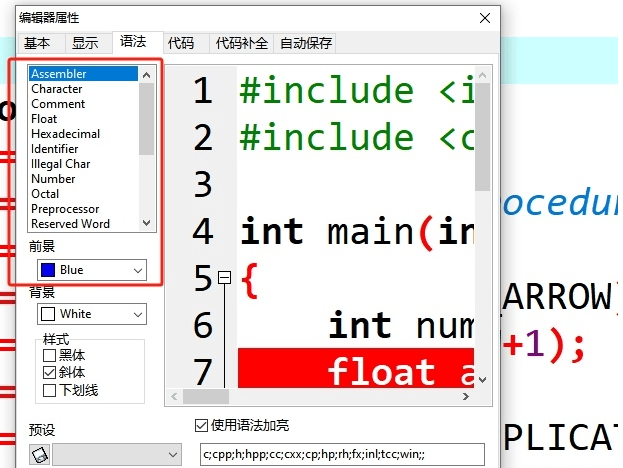
Task: Collapse the code fold marker at line 5
Action: click(x=224, y=278)
